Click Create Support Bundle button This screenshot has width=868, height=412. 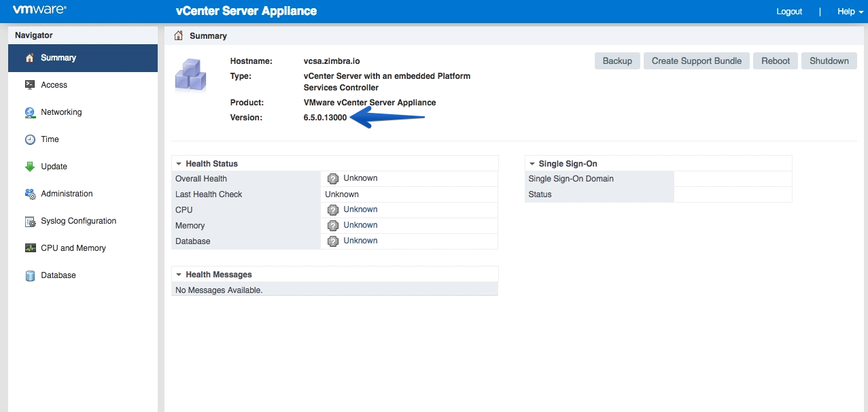697,61
